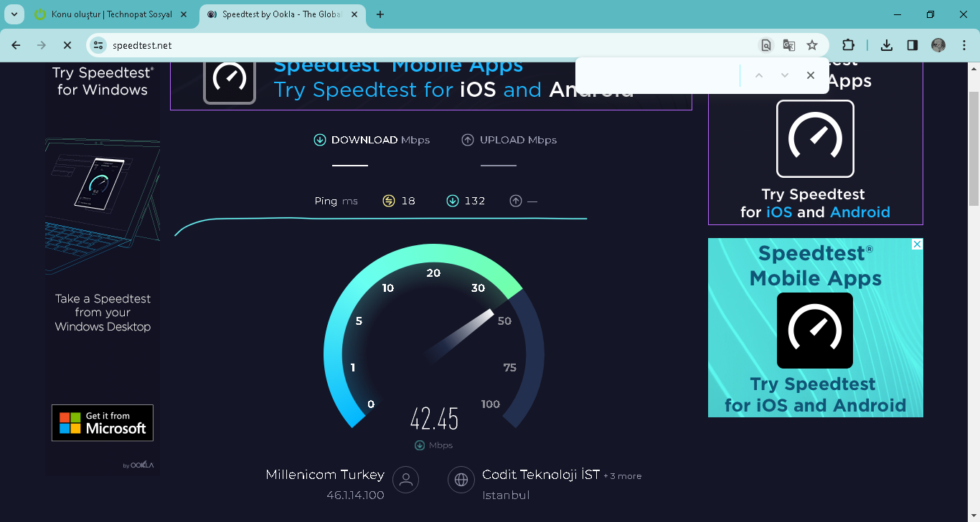Viewport: 980px width, 522px height.
Task: Click 'Take a Speedtest from your Windows Desktop' text
Action: tap(103, 313)
